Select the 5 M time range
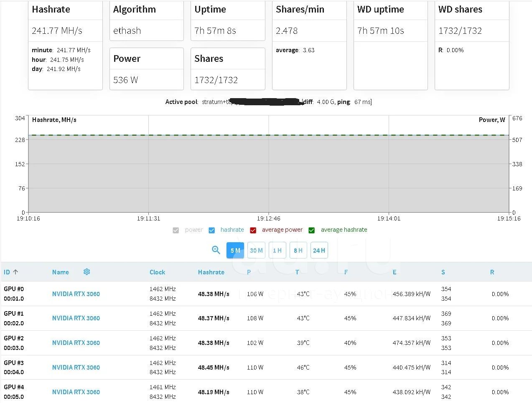The image size is (532, 403). tap(235, 251)
